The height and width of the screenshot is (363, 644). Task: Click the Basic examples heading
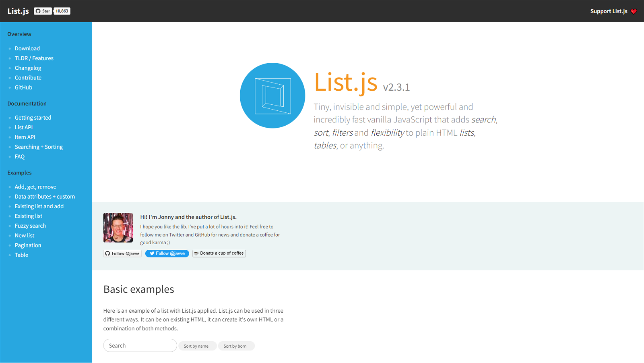click(x=139, y=289)
